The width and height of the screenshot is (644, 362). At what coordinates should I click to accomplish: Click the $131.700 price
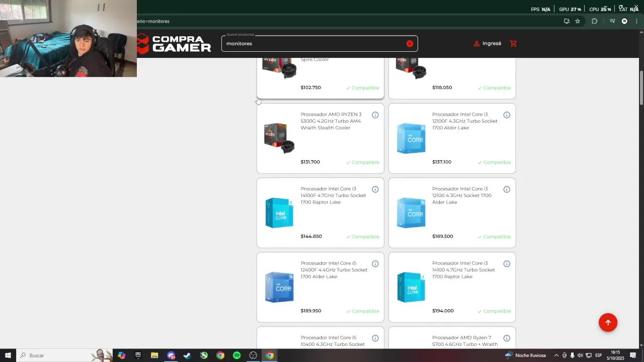pyautogui.click(x=310, y=162)
